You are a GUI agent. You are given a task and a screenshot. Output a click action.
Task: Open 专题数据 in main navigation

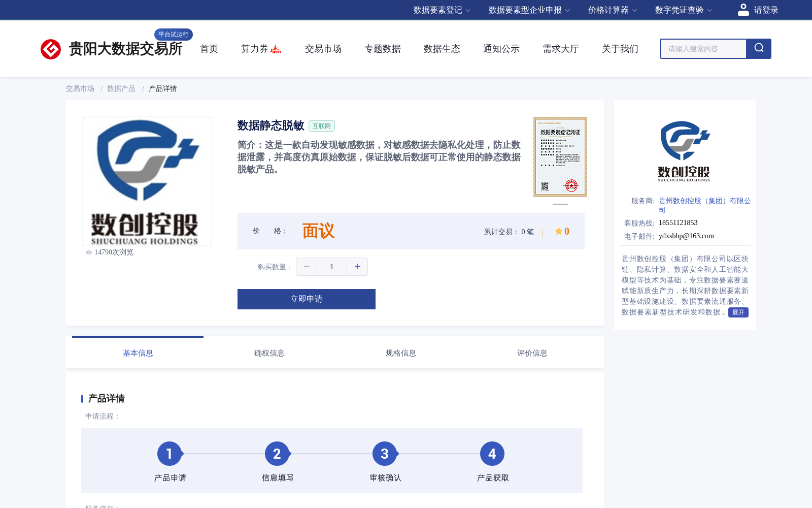tap(383, 49)
